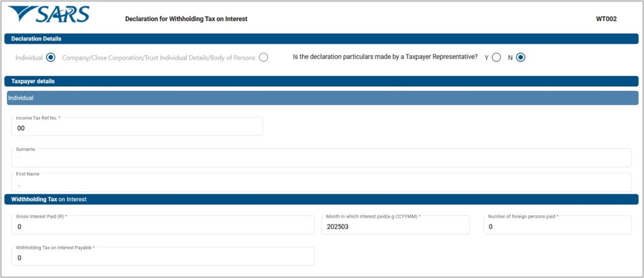Select the Individual radio button
The width and height of the screenshot is (644, 278).
click(x=50, y=58)
